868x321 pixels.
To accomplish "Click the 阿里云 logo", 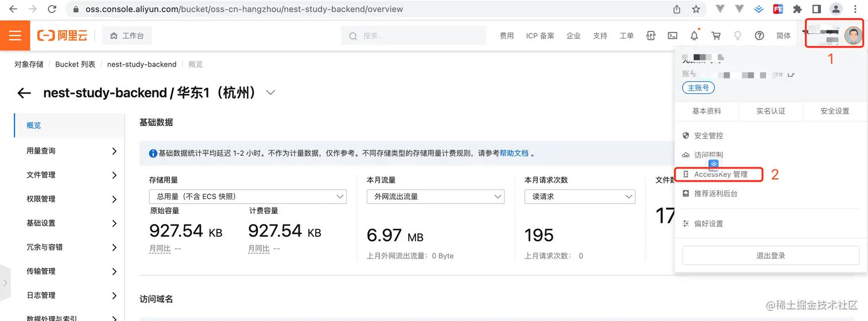I will click(x=63, y=36).
